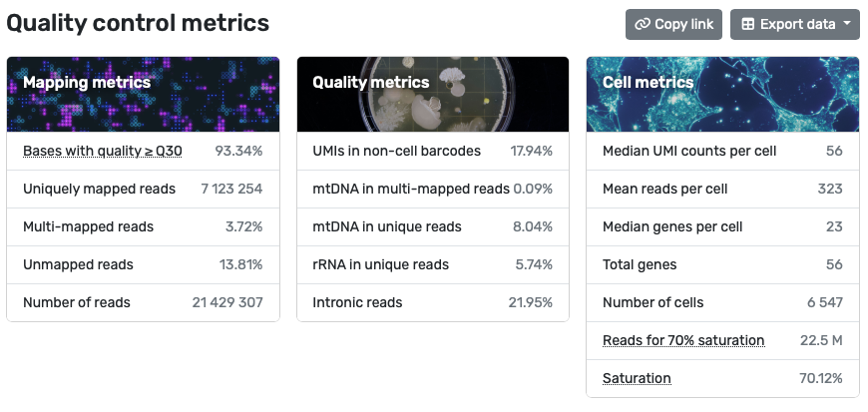
Task: Click the table icon on Export data
Action: (x=747, y=25)
